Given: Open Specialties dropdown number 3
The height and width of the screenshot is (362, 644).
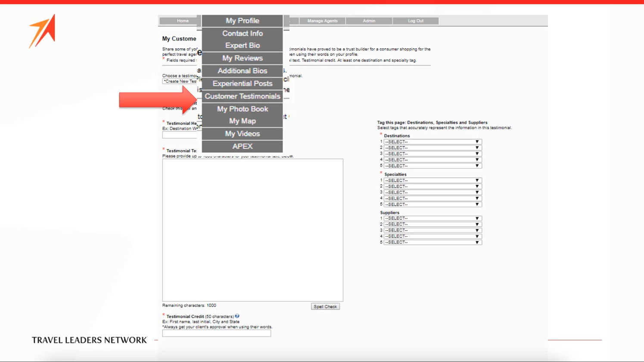Looking at the screenshot, I should click(432, 192).
